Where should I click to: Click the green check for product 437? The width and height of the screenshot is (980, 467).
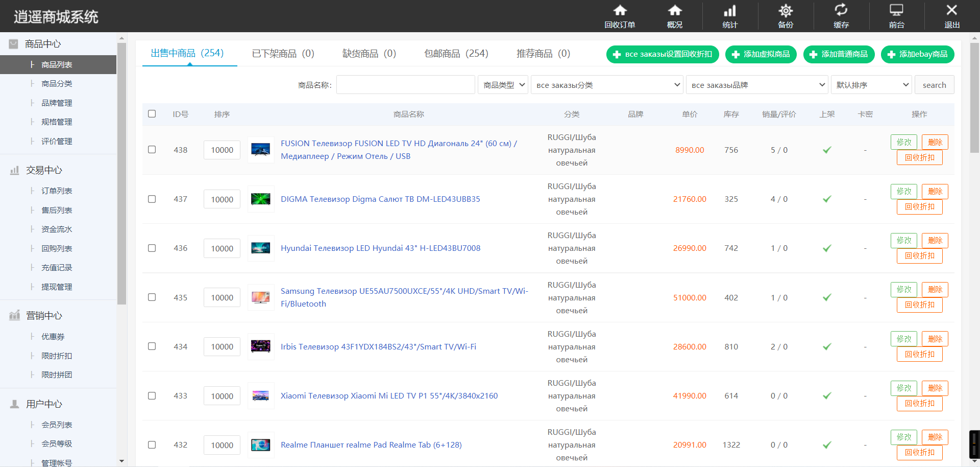click(827, 199)
